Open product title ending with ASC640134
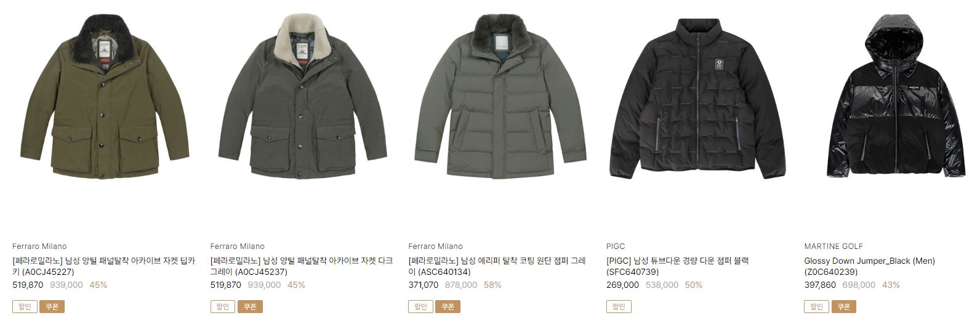980x326 pixels. pos(497,266)
